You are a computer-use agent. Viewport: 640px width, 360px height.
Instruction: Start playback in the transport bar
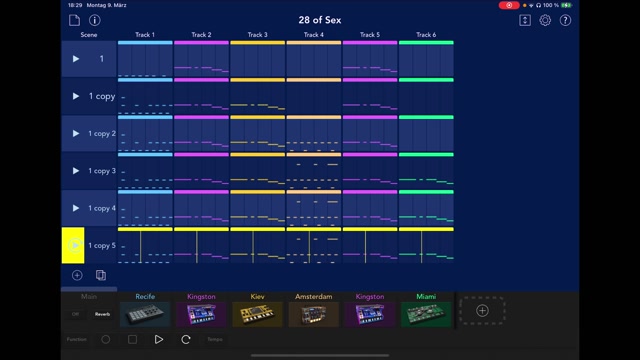(x=159, y=340)
